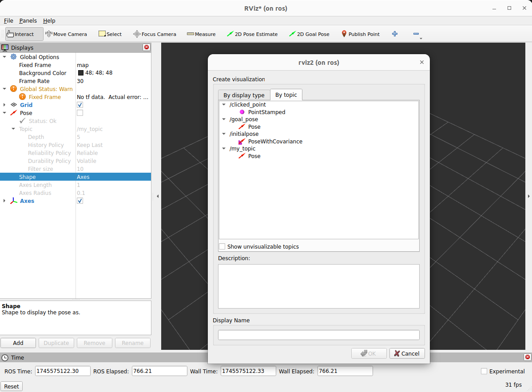Click the blue plus add-tool icon
Screen dimensions: 532x392
[395, 34]
